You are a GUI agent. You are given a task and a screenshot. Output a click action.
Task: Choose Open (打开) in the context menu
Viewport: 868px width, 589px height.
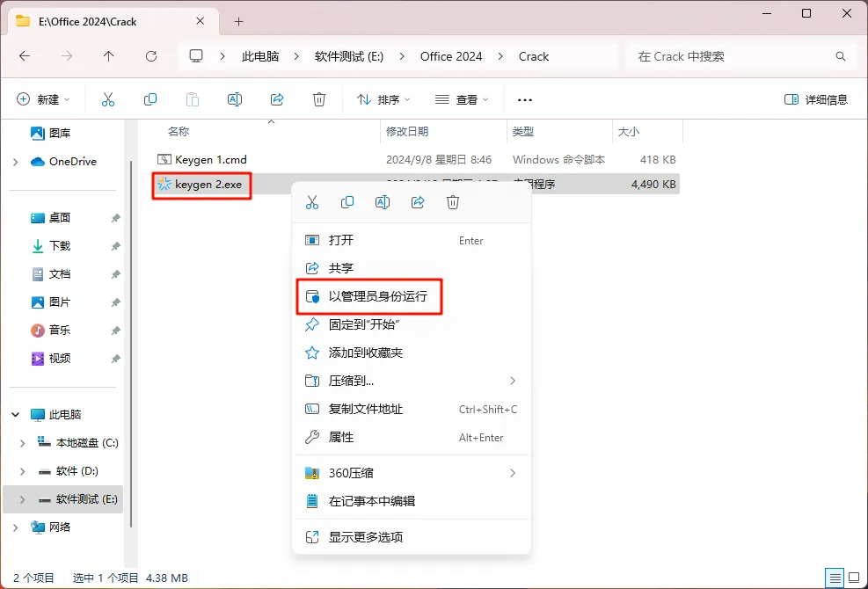412,240
